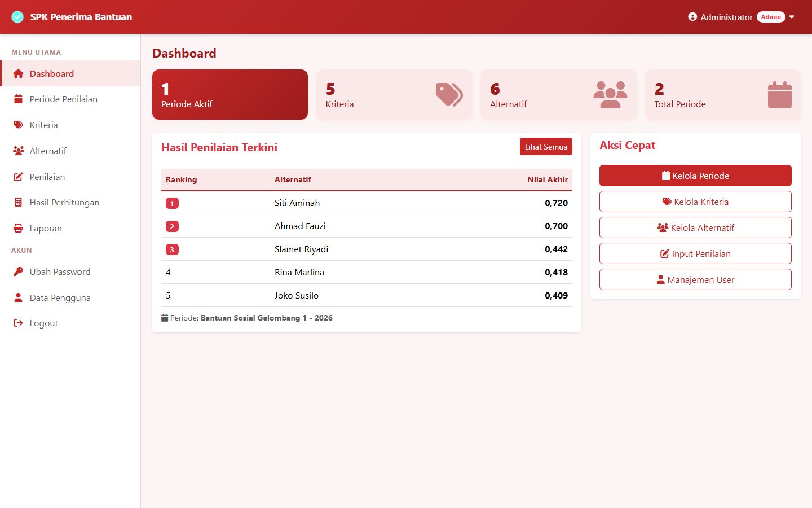Click the Kelola Kriteria button
812x508 pixels.
pyautogui.click(x=695, y=202)
